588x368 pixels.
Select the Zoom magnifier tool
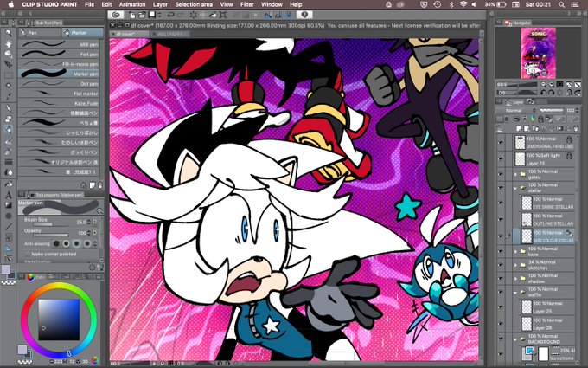[x=9, y=33]
